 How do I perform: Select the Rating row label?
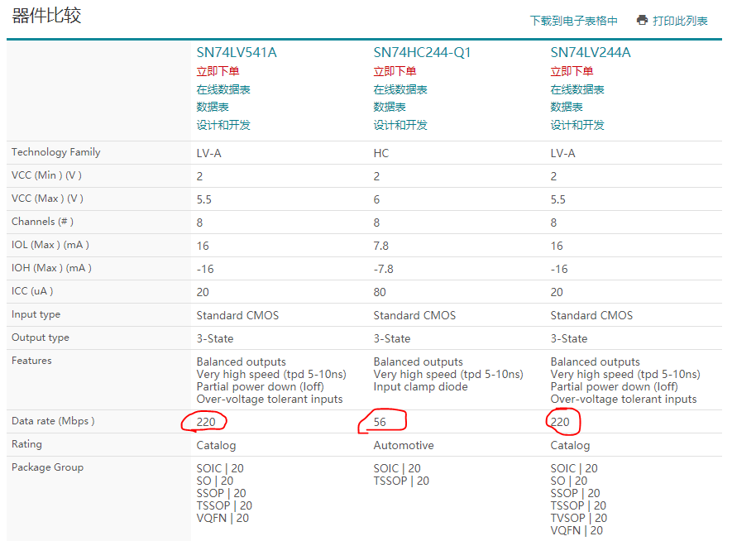coord(26,444)
